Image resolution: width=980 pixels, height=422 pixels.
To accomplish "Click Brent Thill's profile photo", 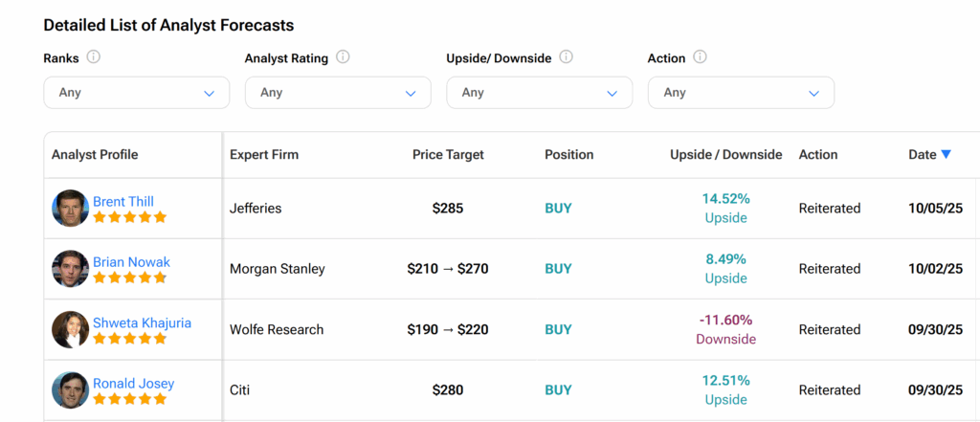I will 70,209.
